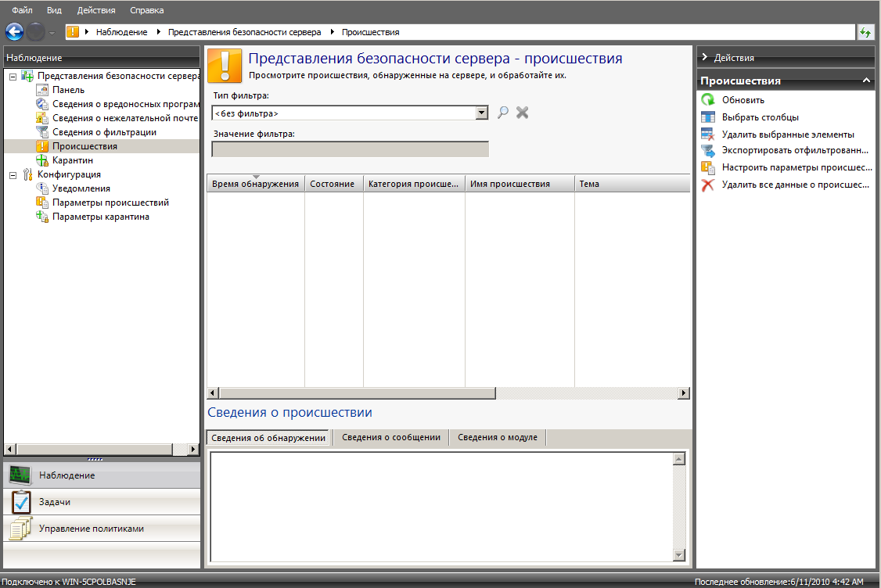Collapse the Представления безопасности сервера tree node
Screen dimensions: 881x588
(13, 77)
